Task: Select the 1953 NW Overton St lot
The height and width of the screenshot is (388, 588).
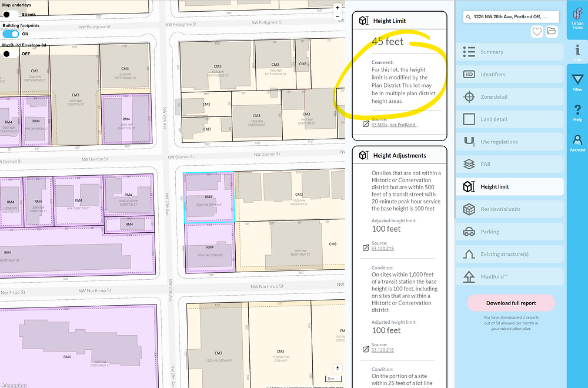Action: pyautogui.click(x=256, y=117)
